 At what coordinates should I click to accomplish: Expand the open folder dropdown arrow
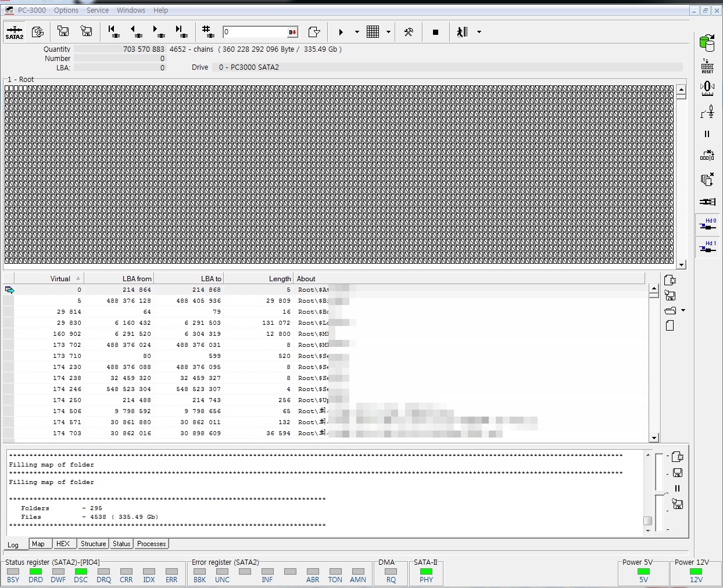pos(683,310)
